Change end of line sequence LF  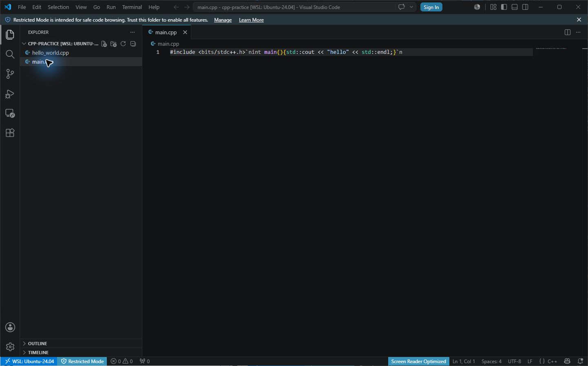click(530, 361)
